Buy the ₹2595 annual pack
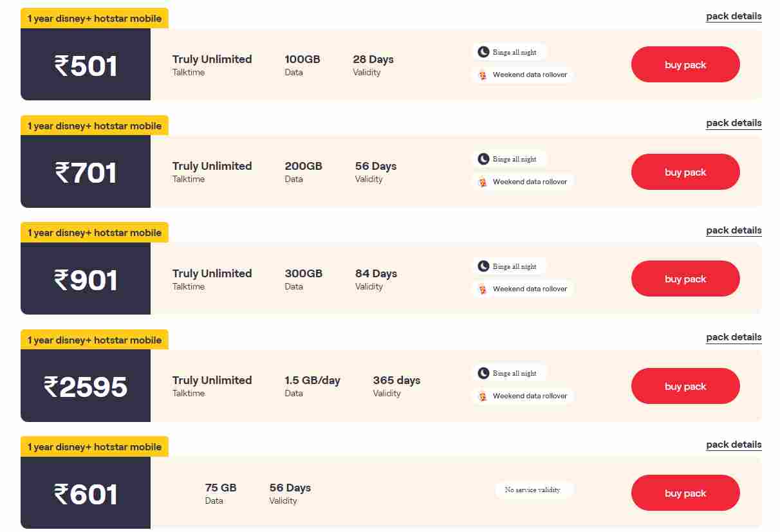The height and width of the screenshot is (532, 780). tap(685, 386)
